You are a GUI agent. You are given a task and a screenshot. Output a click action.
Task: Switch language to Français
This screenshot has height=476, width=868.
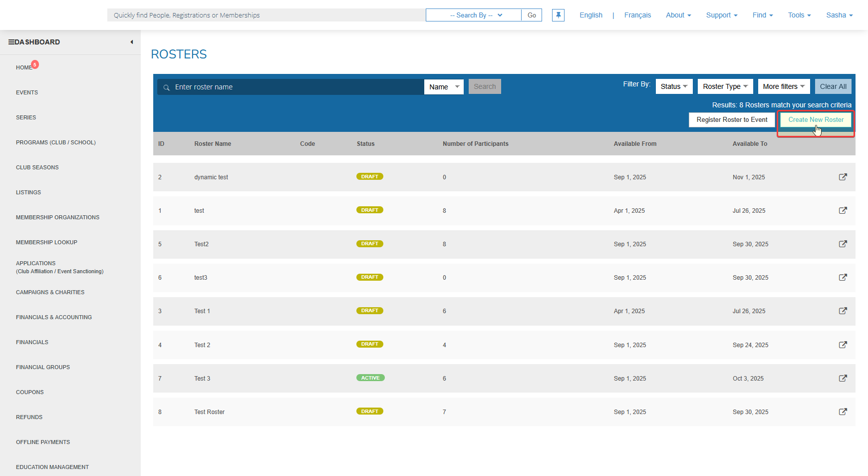pyautogui.click(x=637, y=15)
